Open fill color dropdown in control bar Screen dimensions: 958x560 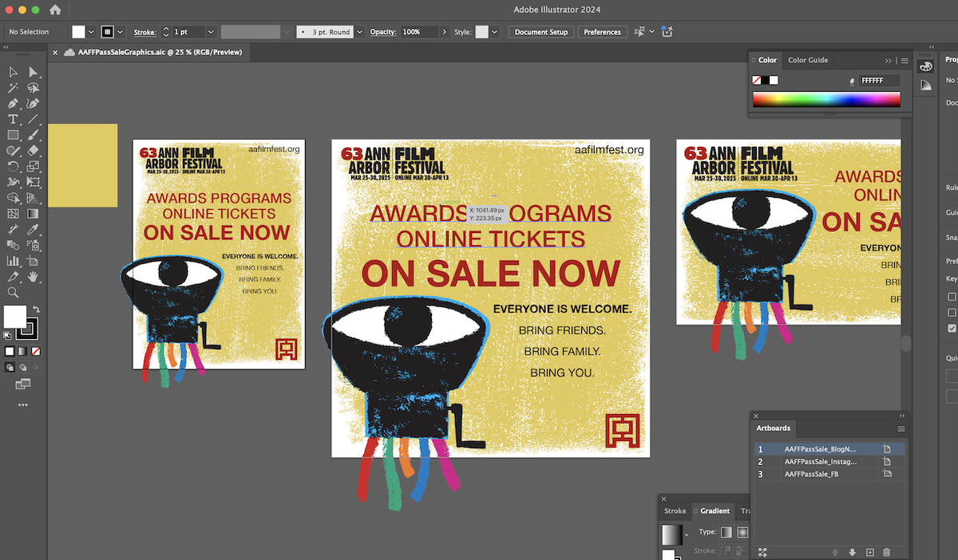pyautogui.click(x=92, y=32)
